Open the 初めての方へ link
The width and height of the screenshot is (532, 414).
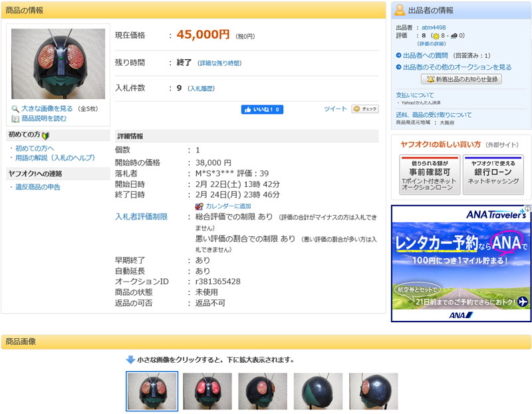pyautogui.click(x=35, y=148)
